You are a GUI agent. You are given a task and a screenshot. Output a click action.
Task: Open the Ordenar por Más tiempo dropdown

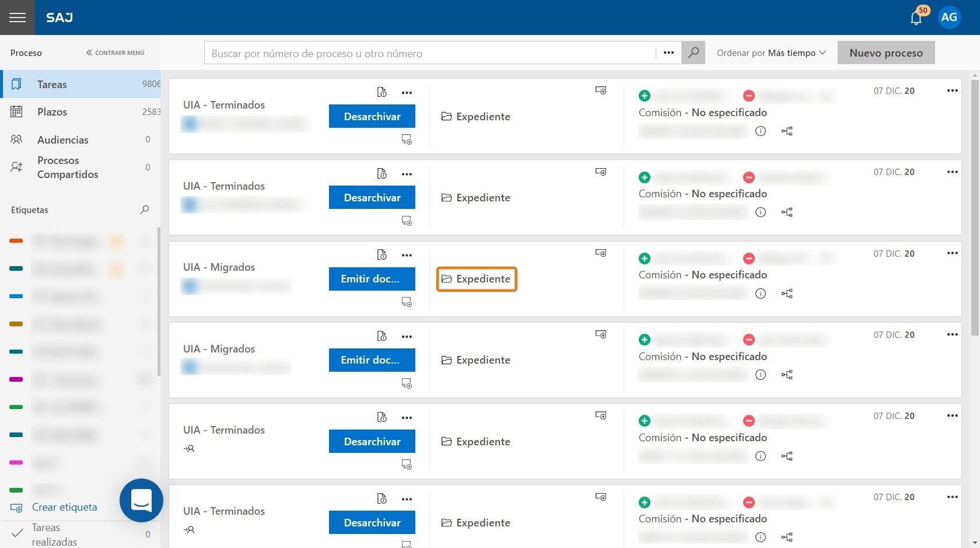point(771,53)
